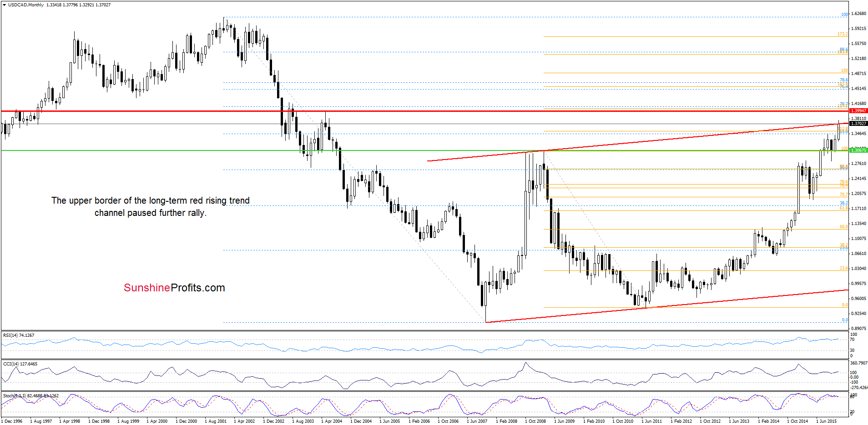This screenshot has width=868, height=425.
Task: Click the 1.06610 price axis label
Action: point(858,254)
